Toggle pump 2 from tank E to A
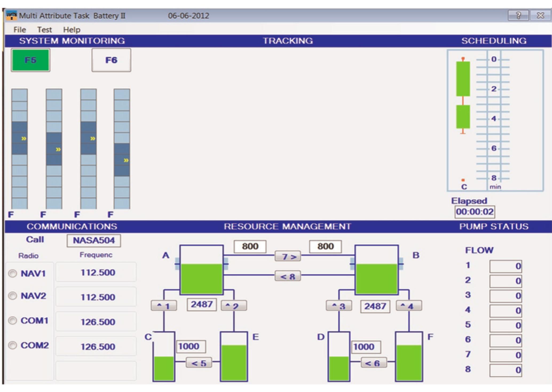The width and height of the screenshot is (552, 392). [x=234, y=306]
